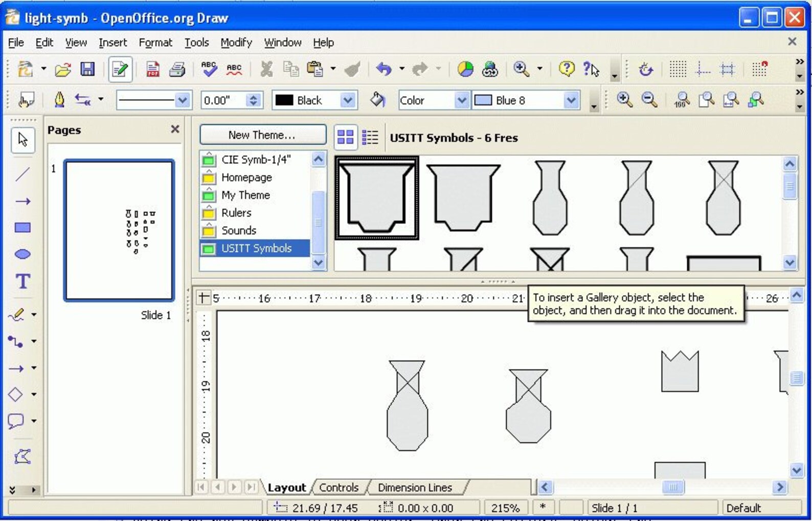This screenshot has height=521, width=812.
Task: Select the Sounds gallery theme
Action: pyautogui.click(x=255, y=230)
